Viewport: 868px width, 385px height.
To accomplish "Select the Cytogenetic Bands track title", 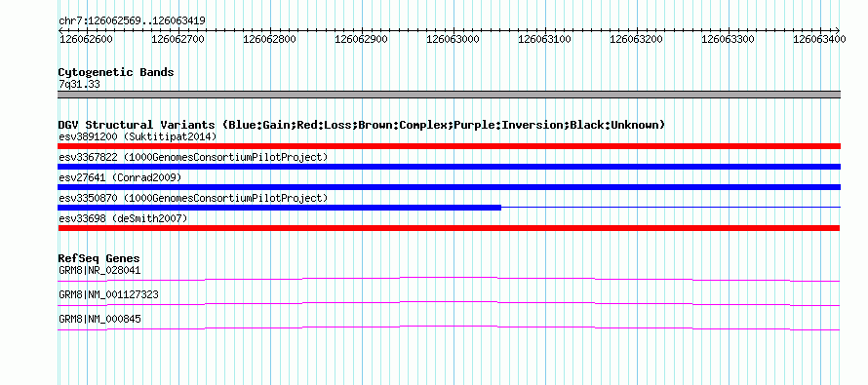I will pos(116,72).
